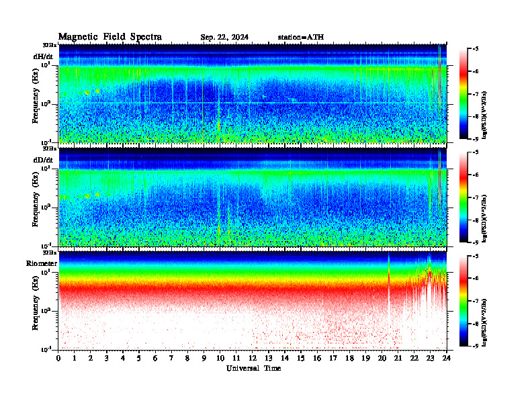Viewport: 532px width, 411px height.
Task: Click the -9 value on the Riometer color scale
Action: click(x=476, y=346)
